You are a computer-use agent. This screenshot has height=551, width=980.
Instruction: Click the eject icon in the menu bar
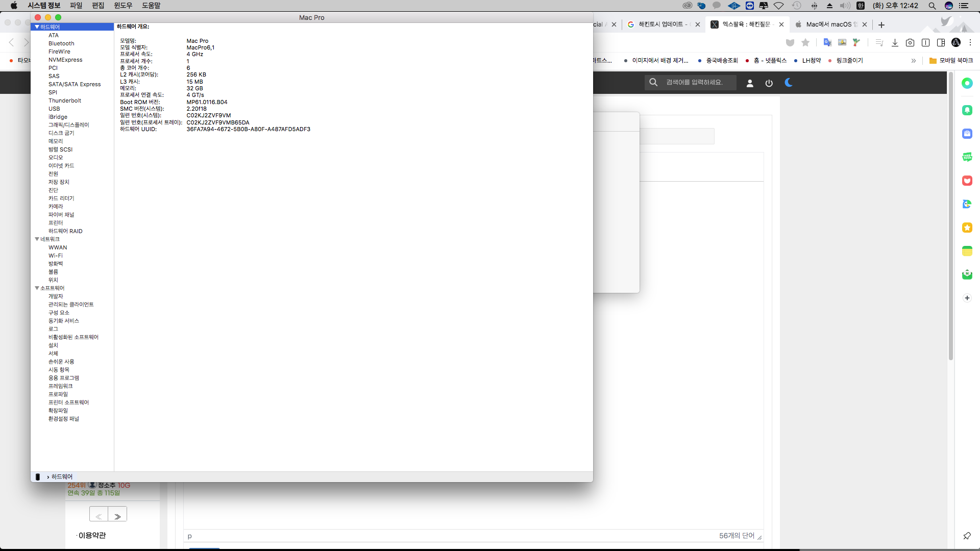pyautogui.click(x=829, y=6)
